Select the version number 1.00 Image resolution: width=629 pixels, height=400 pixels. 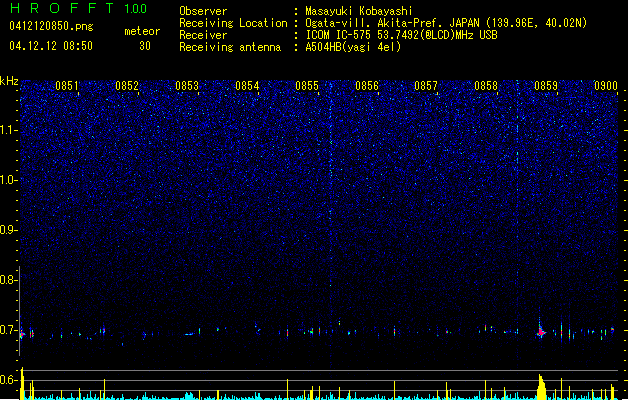point(136,8)
